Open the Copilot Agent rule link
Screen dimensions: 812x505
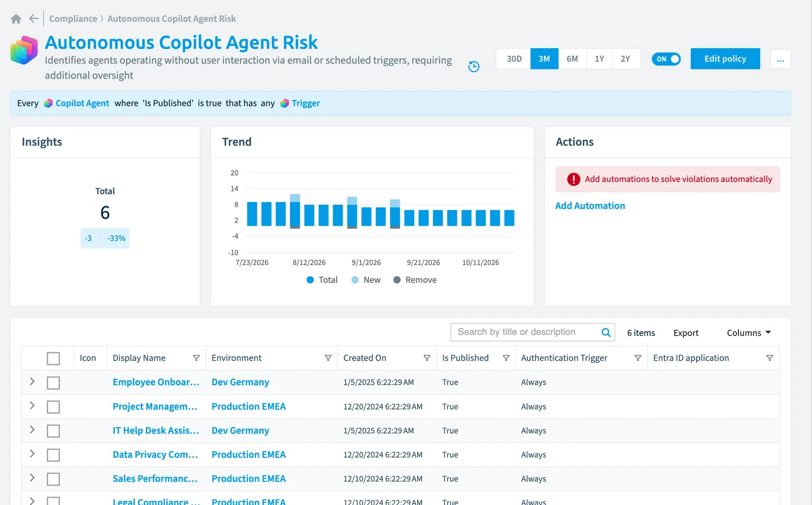click(82, 103)
